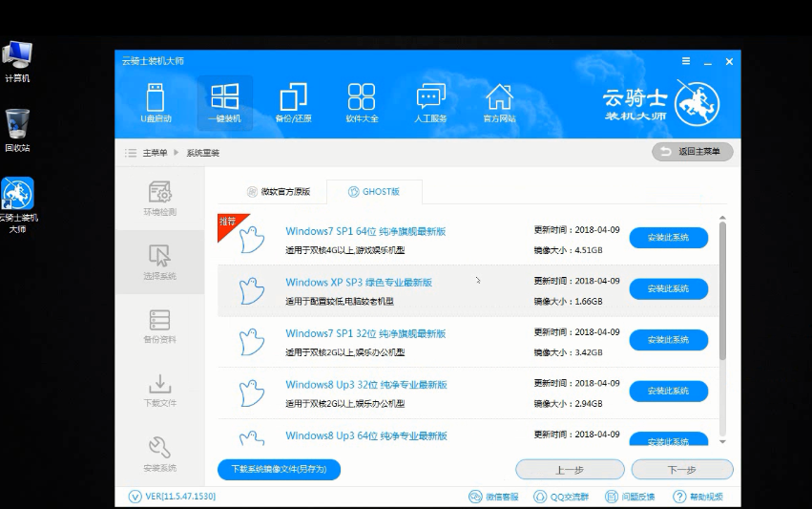Image resolution: width=812 pixels, height=509 pixels.
Task: Open Windows8 Up3 64位 纯净专业最新版 title
Action: [366, 435]
